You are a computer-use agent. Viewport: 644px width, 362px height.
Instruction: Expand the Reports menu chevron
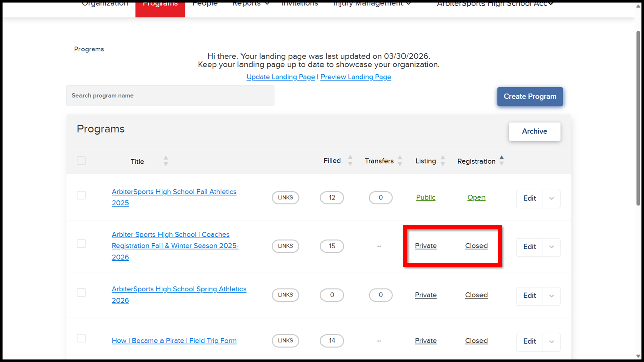(x=267, y=4)
